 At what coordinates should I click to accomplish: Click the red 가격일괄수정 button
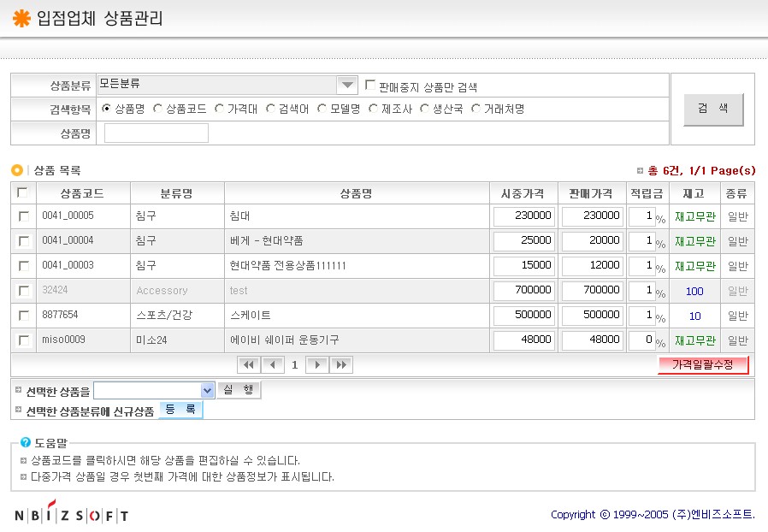[x=702, y=365]
